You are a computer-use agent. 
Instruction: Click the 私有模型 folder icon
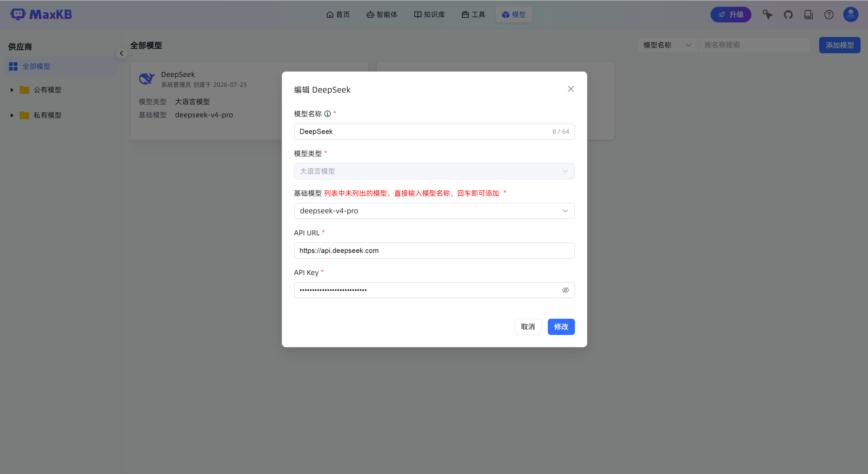(x=24, y=115)
